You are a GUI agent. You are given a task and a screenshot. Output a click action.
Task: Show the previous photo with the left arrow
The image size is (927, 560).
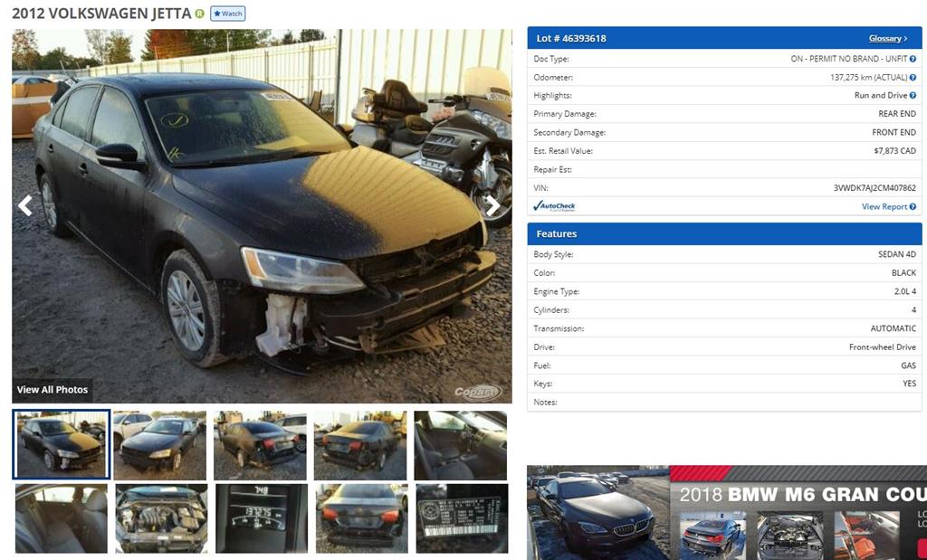[x=24, y=205]
